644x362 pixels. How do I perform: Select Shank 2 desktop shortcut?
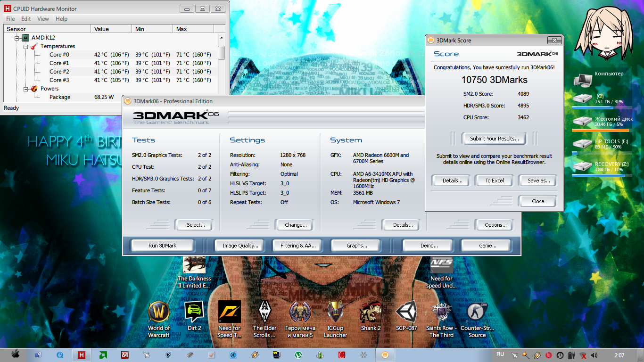(x=371, y=316)
